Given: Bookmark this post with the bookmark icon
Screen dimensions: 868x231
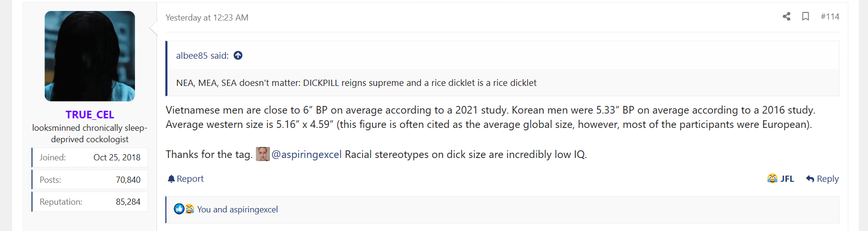Looking at the screenshot, I should tap(806, 17).
